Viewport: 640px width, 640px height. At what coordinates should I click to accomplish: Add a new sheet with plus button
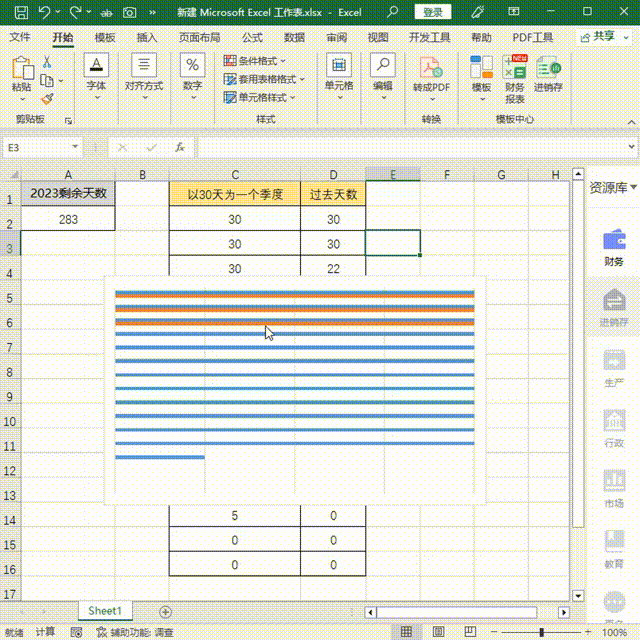point(166,611)
